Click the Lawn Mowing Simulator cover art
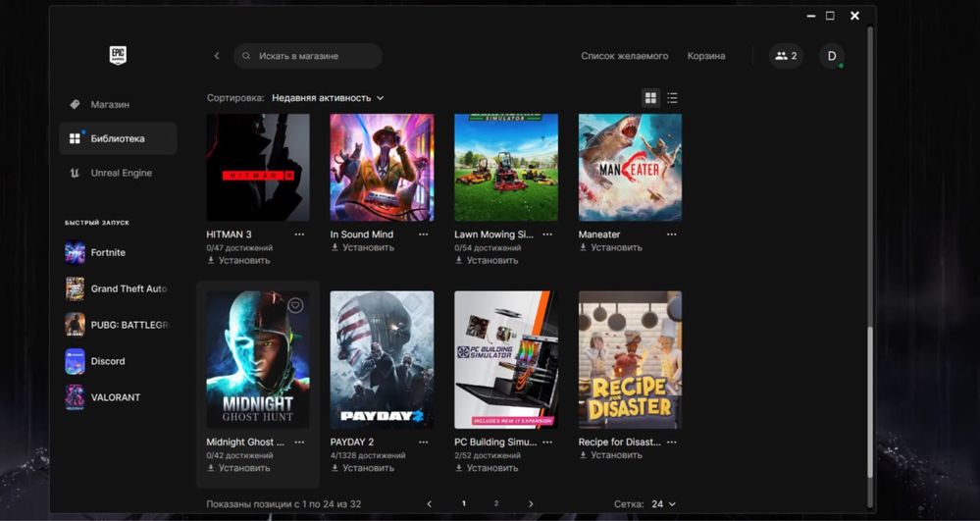Image resolution: width=980 pixels, height=521 pixels. click(506, 168)
